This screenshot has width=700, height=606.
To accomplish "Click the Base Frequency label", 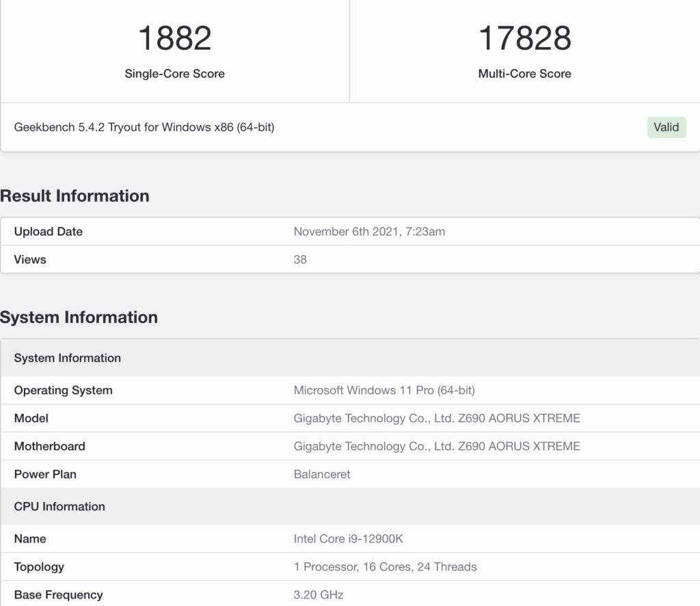I will pyautogui.click(x=59, y=595).
